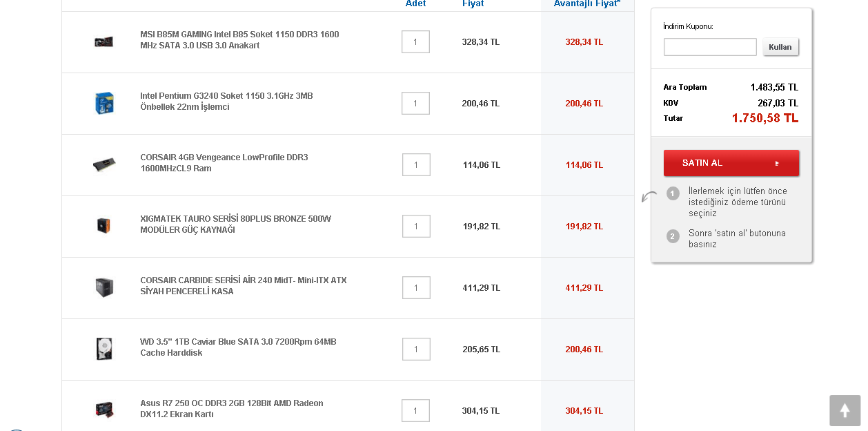Viewport: 868px width, 431px height.
Task: Open the CORSAIR CARBIDE AİR 240 kasa link
Action: pyautogui.click(x=243, y=286)
